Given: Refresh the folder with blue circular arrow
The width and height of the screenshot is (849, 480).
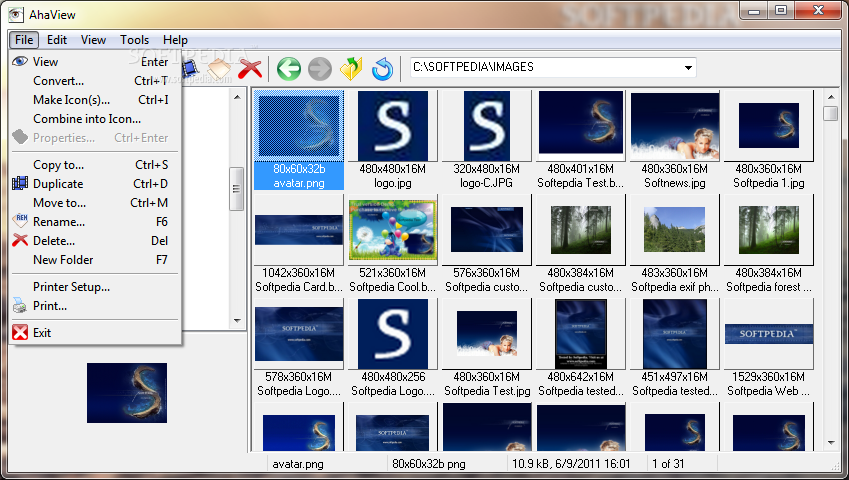Looking at the screenshot, I should tap(382, 69).
